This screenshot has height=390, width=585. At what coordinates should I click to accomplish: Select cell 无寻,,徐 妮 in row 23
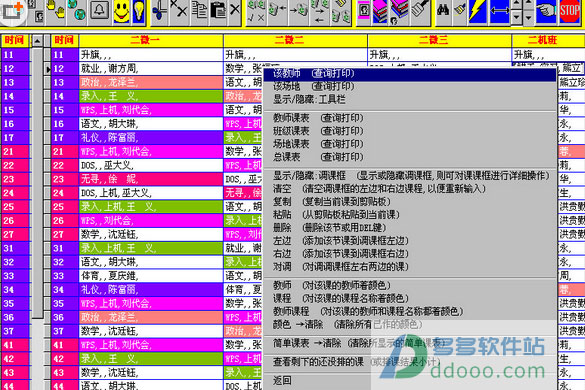[151, 179]
